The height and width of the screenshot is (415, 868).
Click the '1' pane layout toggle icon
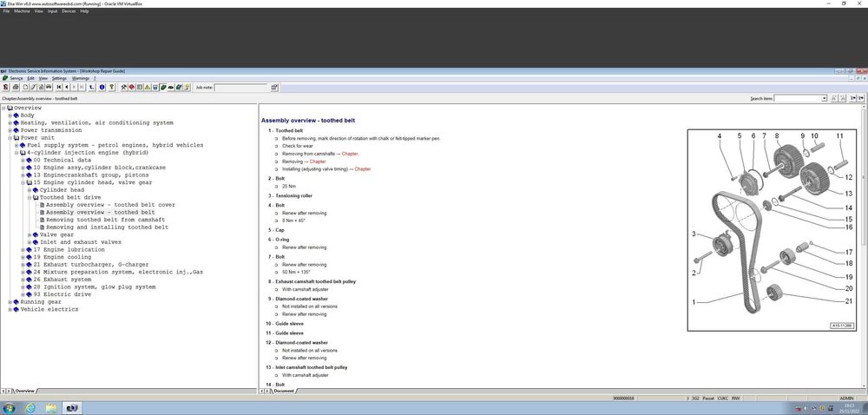point(853,98)
